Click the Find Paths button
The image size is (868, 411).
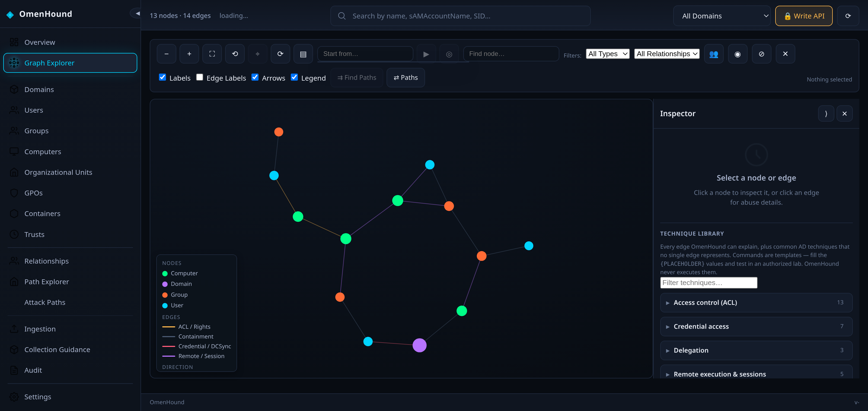[x=356, y=78]
